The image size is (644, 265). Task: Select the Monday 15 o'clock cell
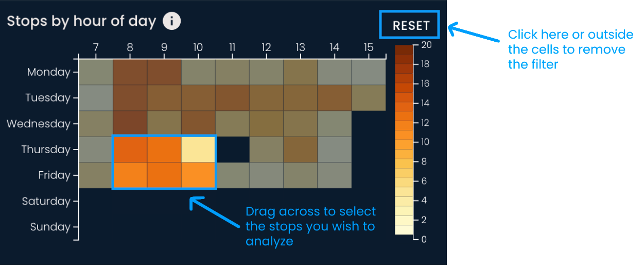369,72
